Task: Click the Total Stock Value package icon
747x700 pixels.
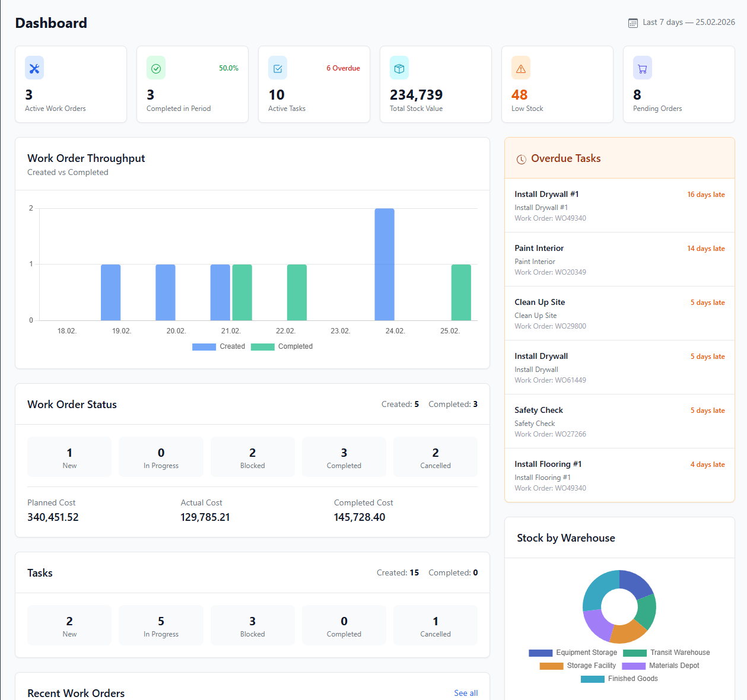Action: [x=399, y=68]
